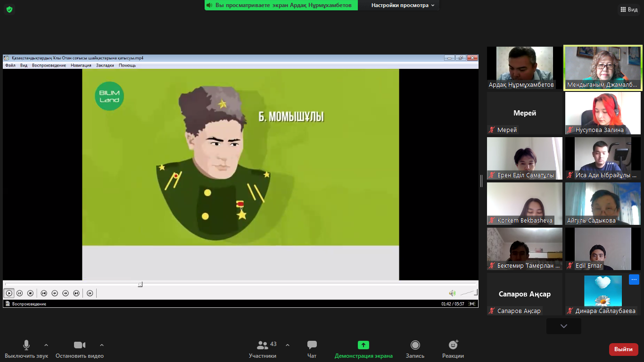Click the BILIM Land logo in video
Screen dimensions: 644x362
pyautogui.click(x=109, y=96)
